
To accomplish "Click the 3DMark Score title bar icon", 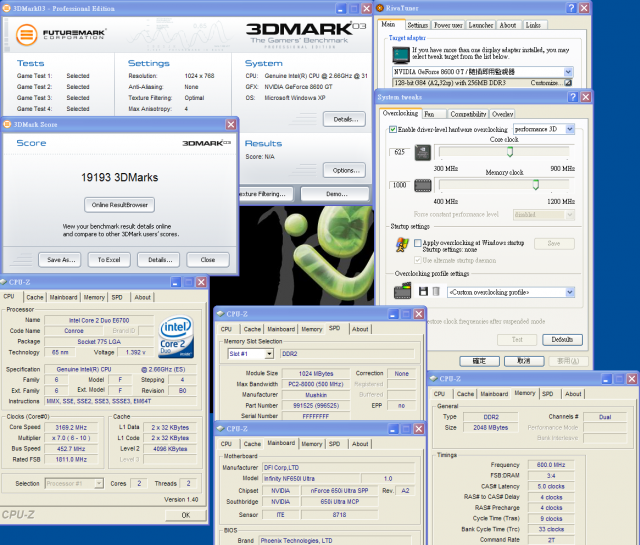I will [x=7, y=124].
